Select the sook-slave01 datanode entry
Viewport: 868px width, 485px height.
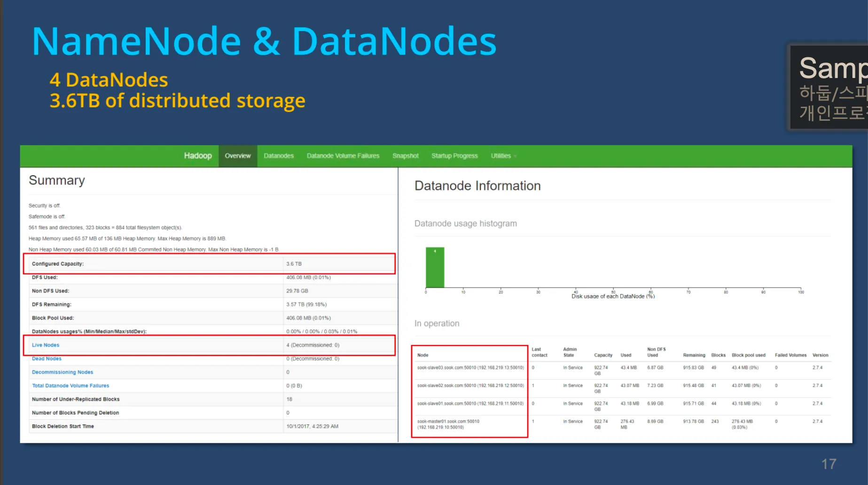coord(470,404)
